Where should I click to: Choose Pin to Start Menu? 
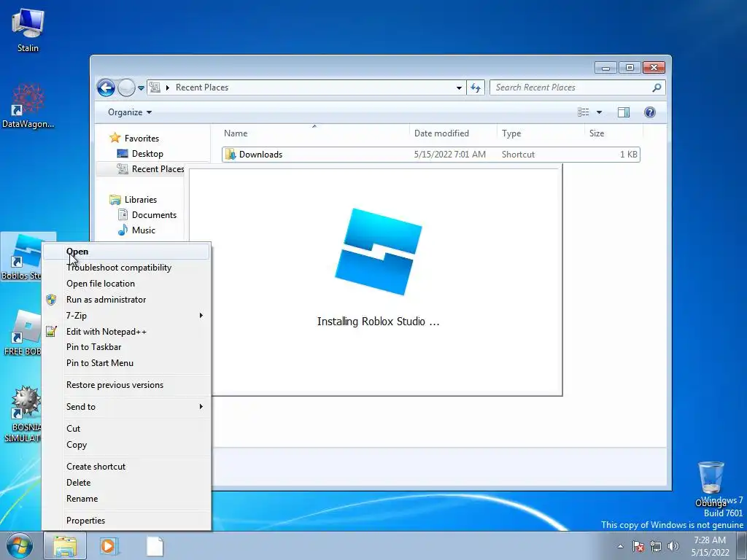point(126,363)
